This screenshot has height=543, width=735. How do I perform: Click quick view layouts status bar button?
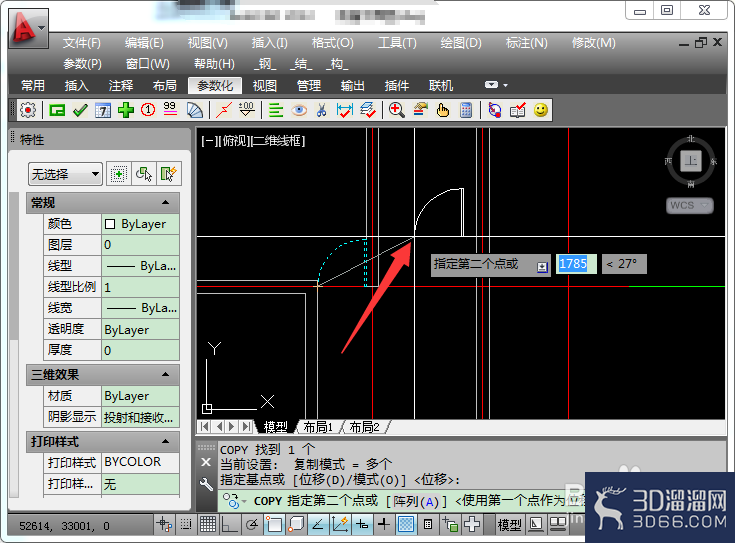click(536, 525)
